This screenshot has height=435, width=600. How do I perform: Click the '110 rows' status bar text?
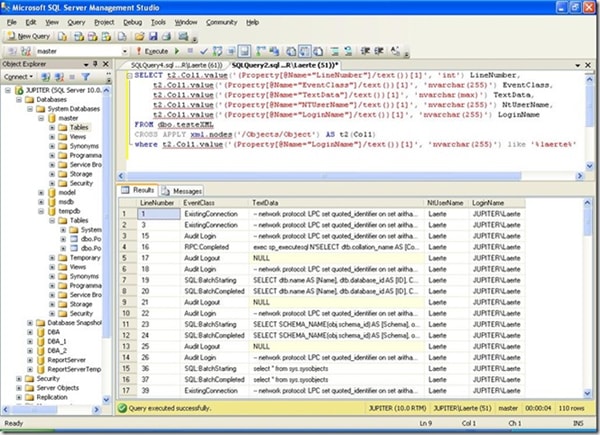coord(571,408)
